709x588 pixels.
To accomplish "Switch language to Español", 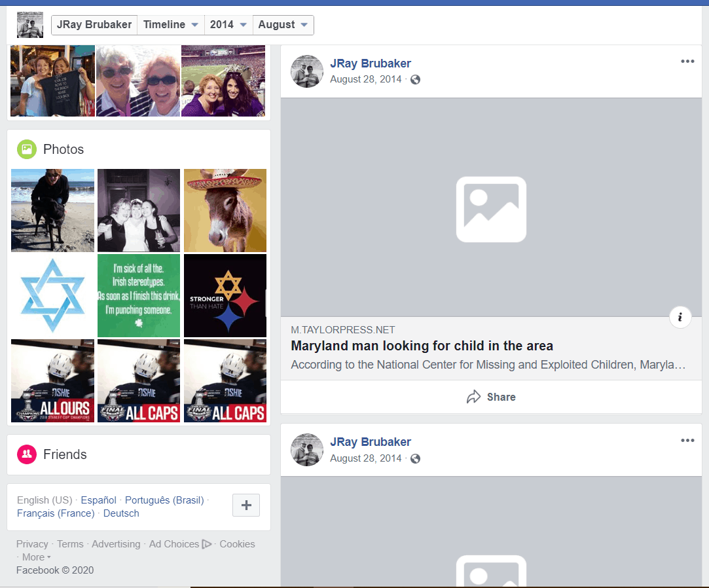I will tap(99, 500).
